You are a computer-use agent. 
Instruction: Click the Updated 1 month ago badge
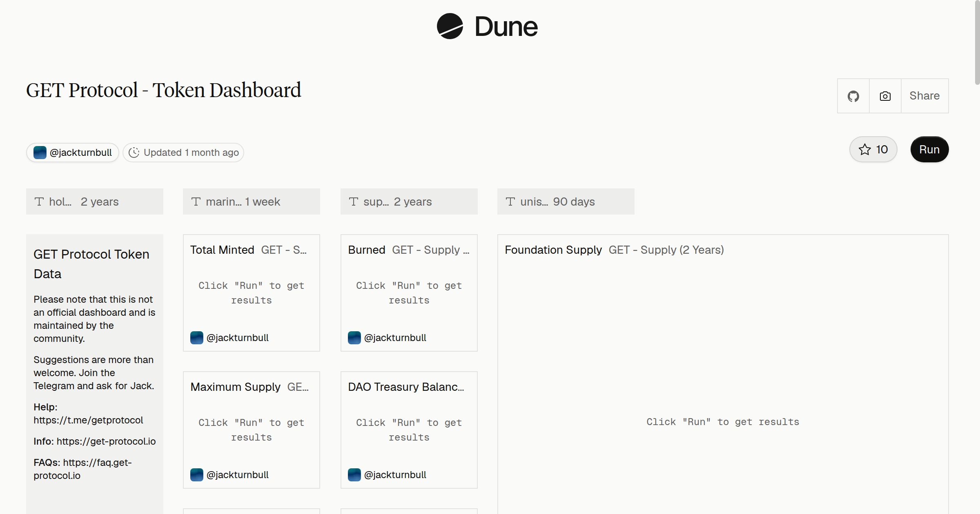(183, 153)
